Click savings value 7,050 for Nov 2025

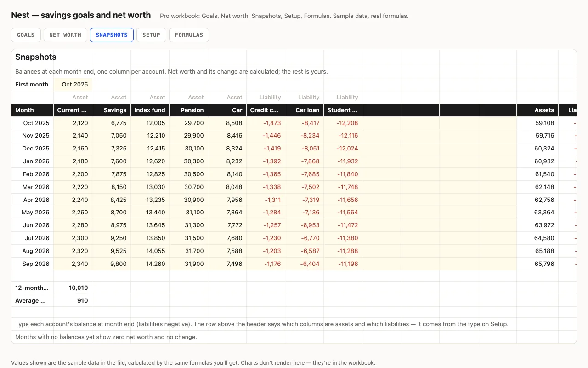[x=112, y=136]
